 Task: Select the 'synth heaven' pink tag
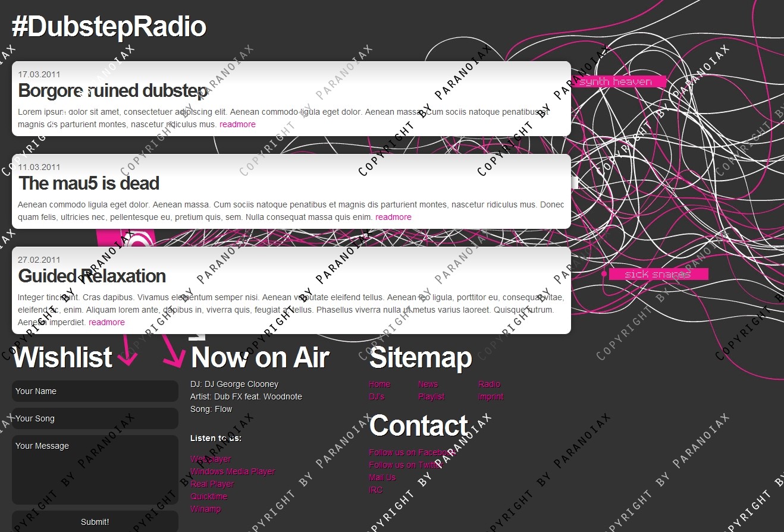click(x=620, y=81)
